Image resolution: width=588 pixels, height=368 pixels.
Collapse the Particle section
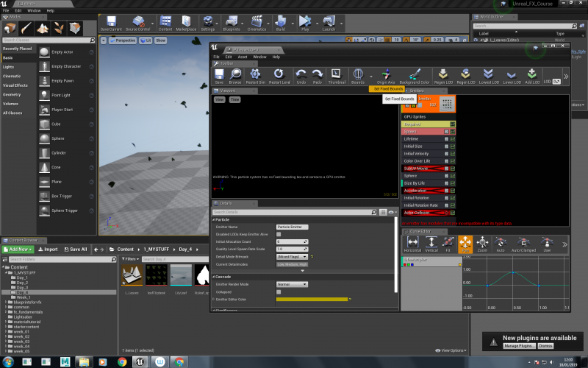click(214, 219)
